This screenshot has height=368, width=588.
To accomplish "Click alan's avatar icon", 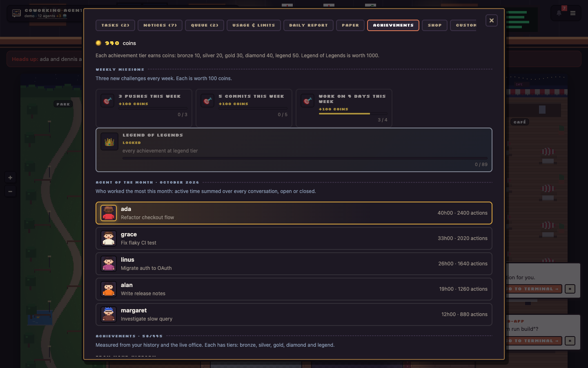I will [109, 289].
